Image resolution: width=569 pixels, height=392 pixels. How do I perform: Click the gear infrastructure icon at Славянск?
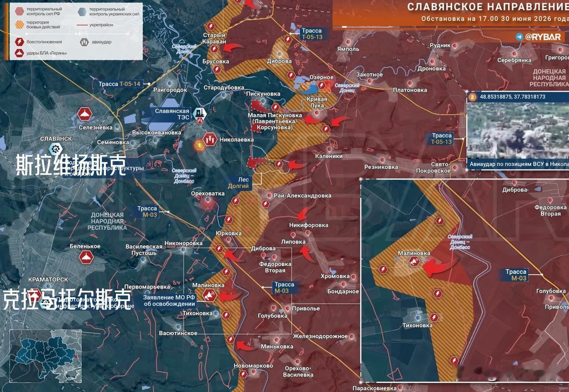click(x=56, y=148)
